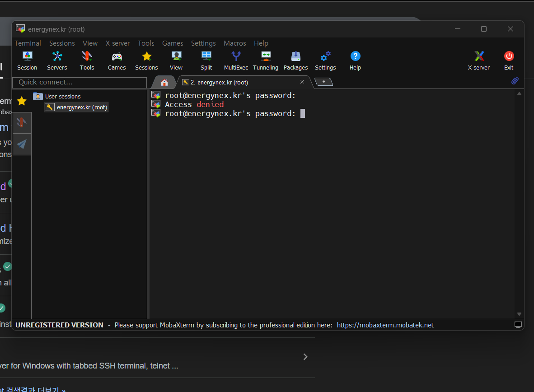Click the red Exit power icon

pyautogui.click(x=509, y=61)
